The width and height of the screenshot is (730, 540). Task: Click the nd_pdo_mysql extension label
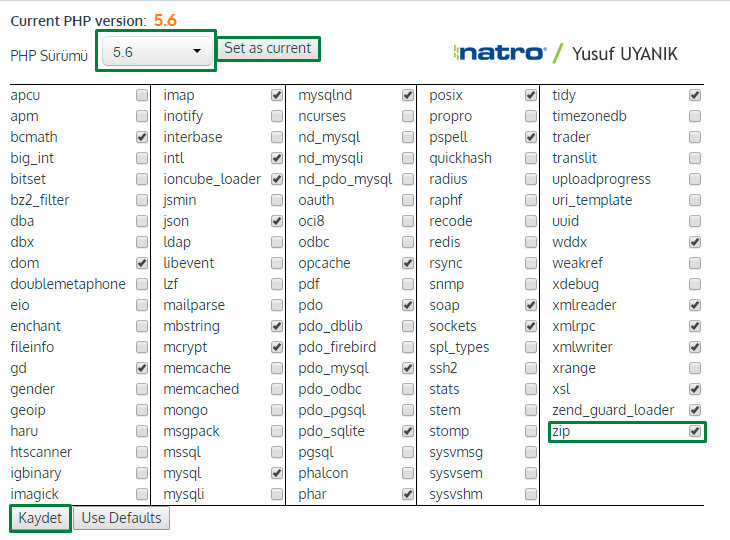click(x=345, y=179)
